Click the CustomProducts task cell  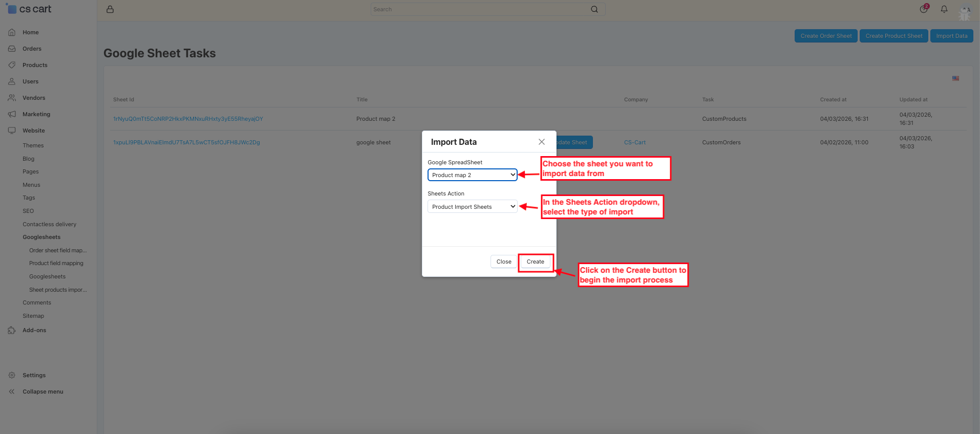pyautogui.click(x=724, y=119)
